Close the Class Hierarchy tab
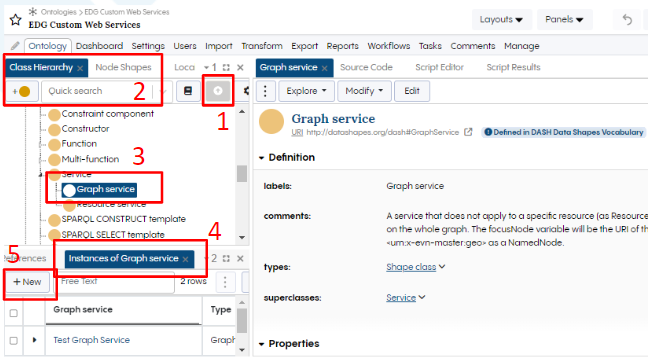Screen dimensions: 656x360 pyautogui.click(x=80, y=68)
